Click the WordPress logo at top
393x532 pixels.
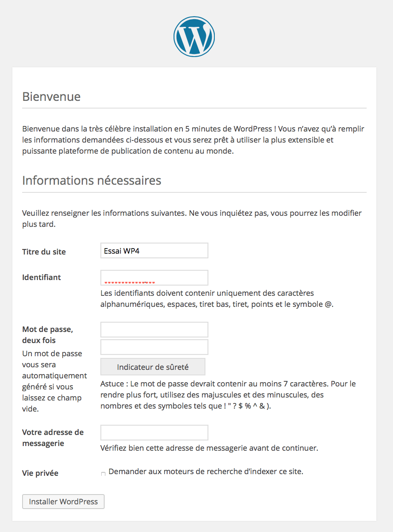[194, 37]
